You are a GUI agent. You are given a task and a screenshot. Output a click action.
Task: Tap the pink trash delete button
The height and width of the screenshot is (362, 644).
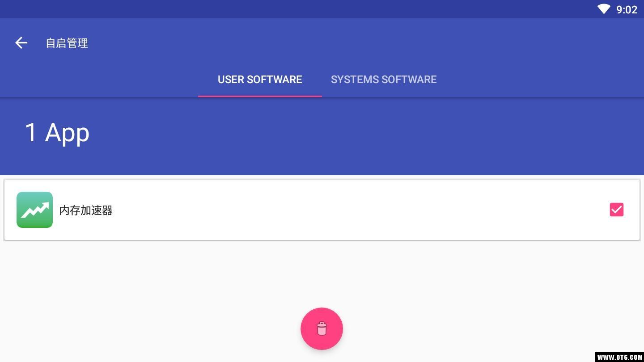click(322, 328)
